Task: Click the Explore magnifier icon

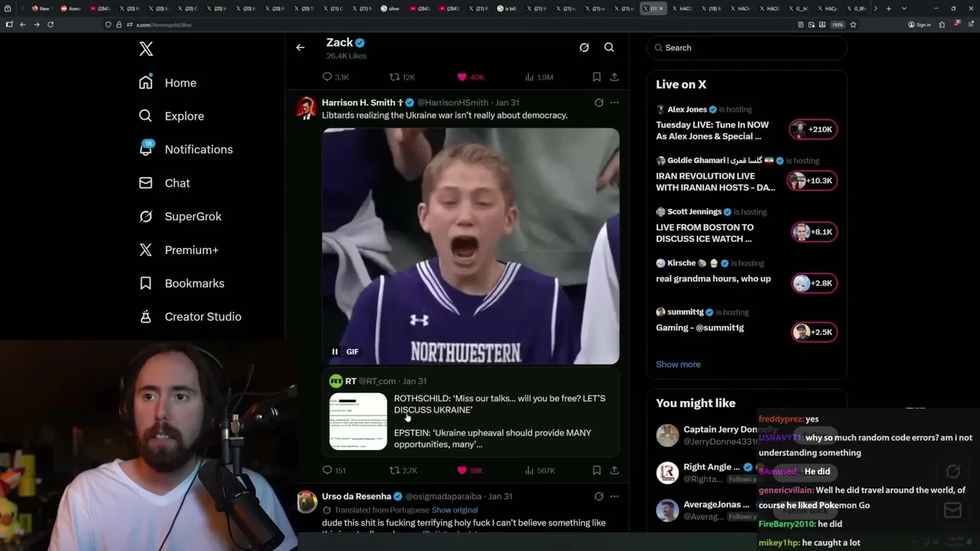Action: pyautogui.click(x=145, y=116)
